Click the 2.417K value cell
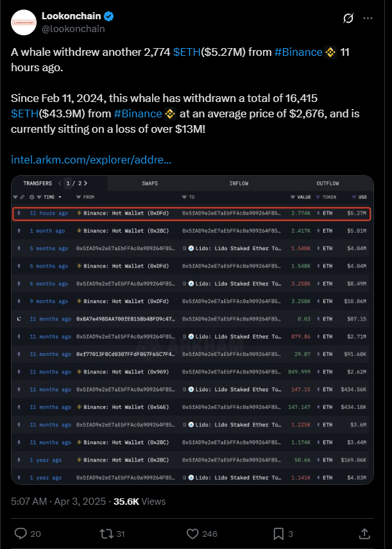This screenshot has height=549, width=392. [301, 231]
